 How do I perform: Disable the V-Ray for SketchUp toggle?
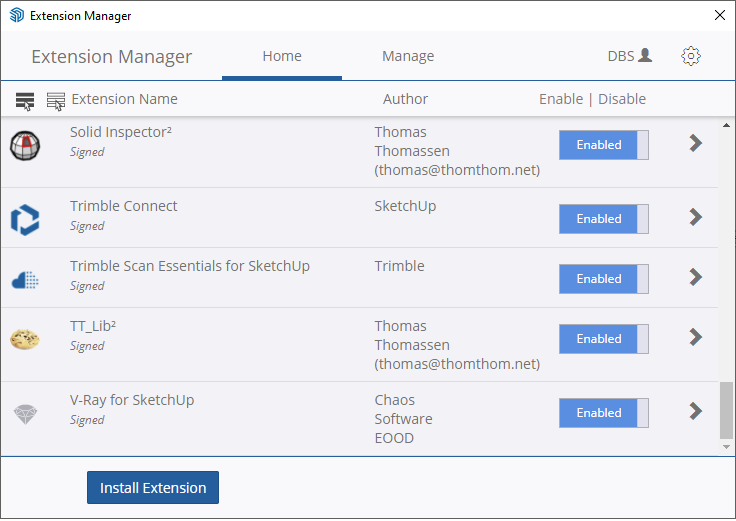pyautogui.click(x=604, y=413)
